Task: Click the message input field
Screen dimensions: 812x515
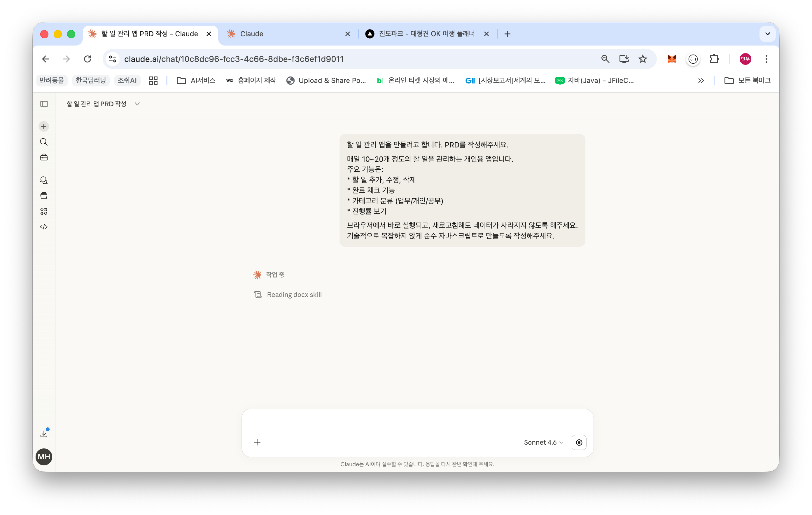Action: pos(417,424)
